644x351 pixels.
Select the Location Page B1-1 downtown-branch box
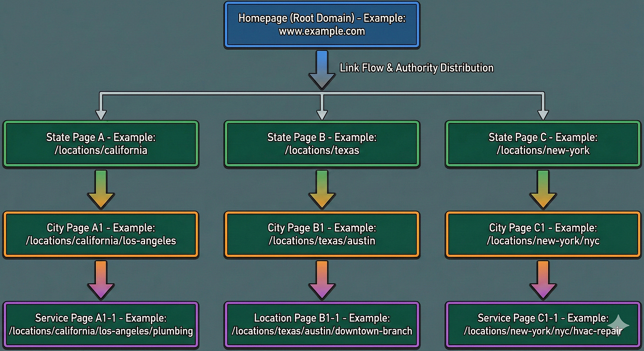(x=322, y=325)
